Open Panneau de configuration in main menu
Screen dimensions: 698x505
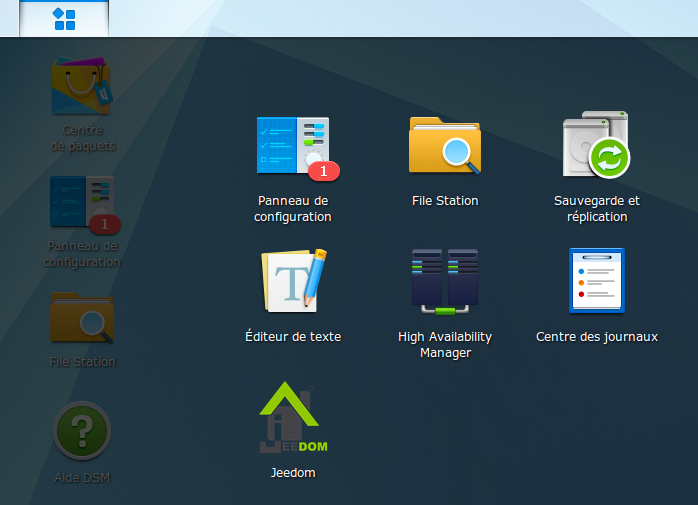tap(293, 146)
